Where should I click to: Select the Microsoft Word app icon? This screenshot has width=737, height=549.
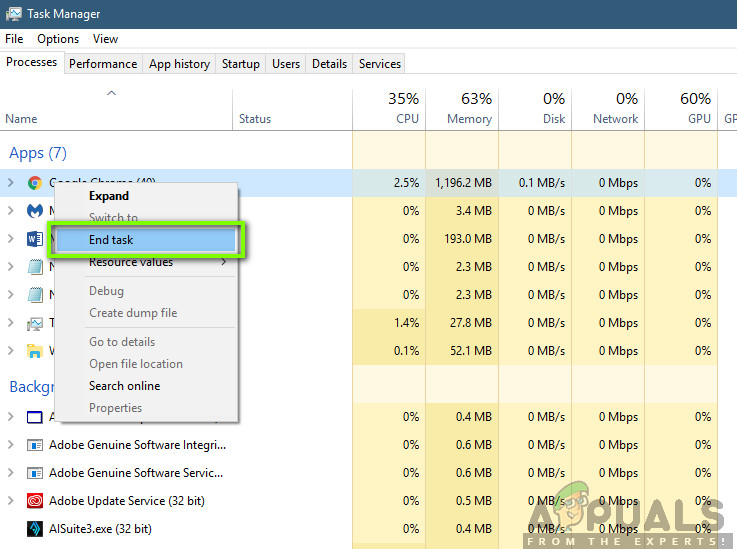[35, 239]
